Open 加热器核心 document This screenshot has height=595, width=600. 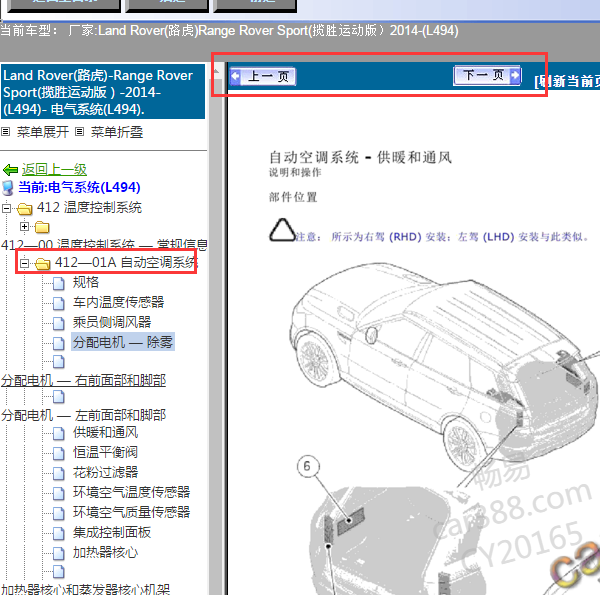click(x=105, y=552)
